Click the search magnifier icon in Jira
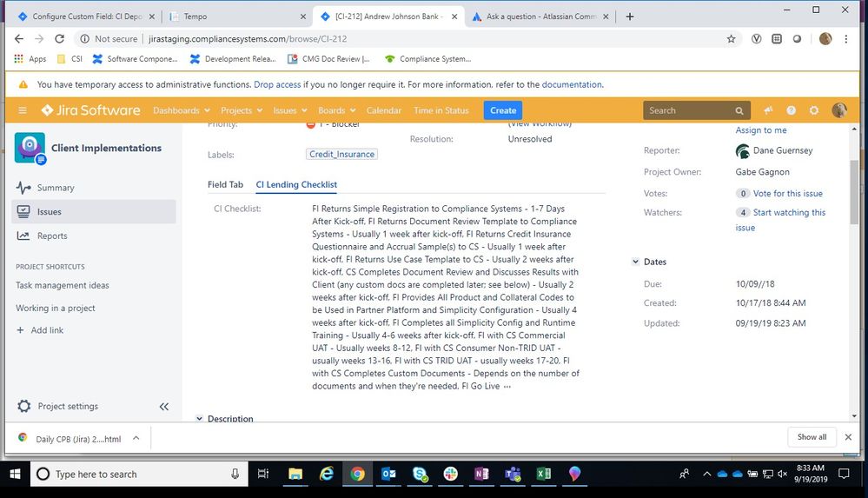The image size is (868, 498). pyautogui.click(x=739, y=110)
